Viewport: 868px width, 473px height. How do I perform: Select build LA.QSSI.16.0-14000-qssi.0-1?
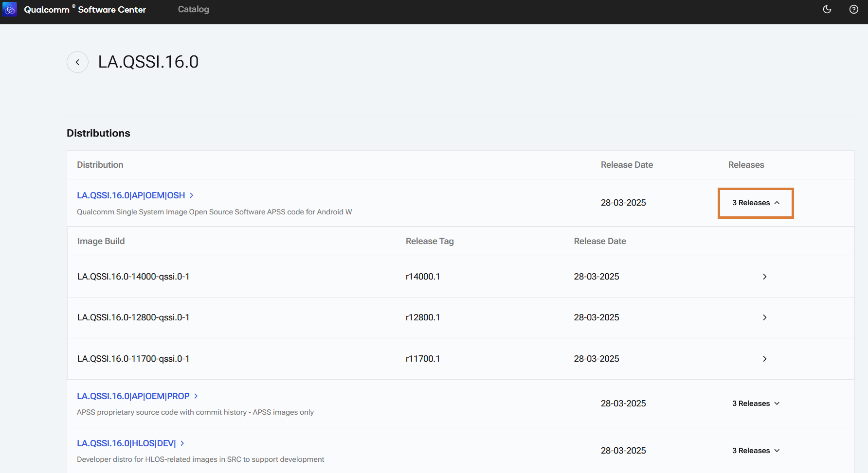tap(133, 277)
